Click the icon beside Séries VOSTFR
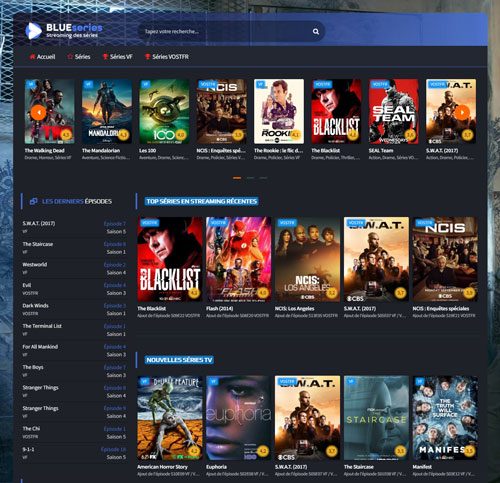The image size is (500, 483). pos(147,57)
